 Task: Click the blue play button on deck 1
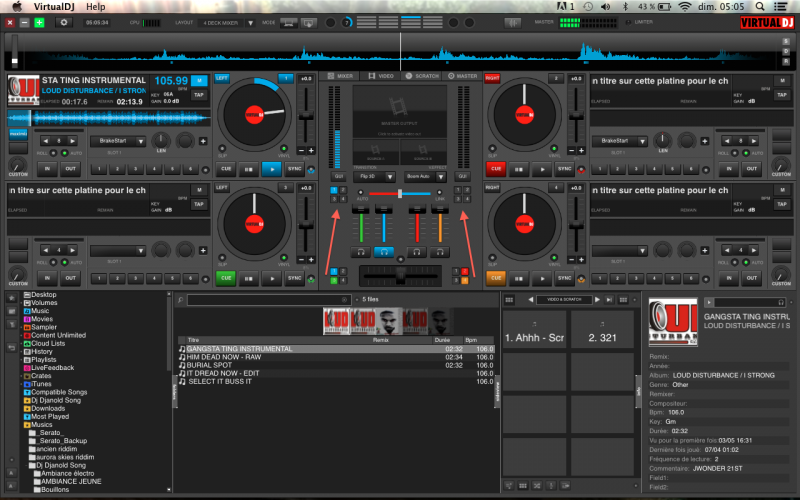pos(271,169)
